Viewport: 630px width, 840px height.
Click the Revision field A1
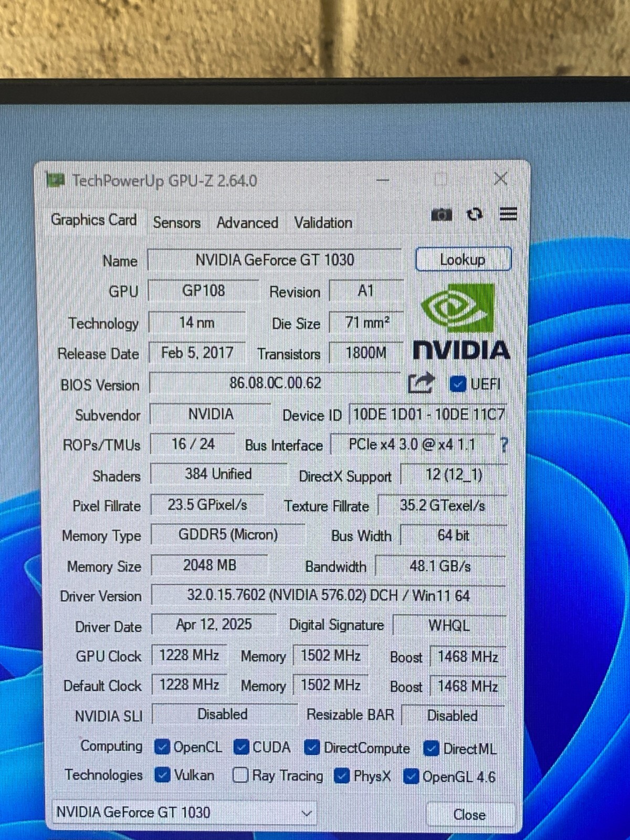point(366,291)
